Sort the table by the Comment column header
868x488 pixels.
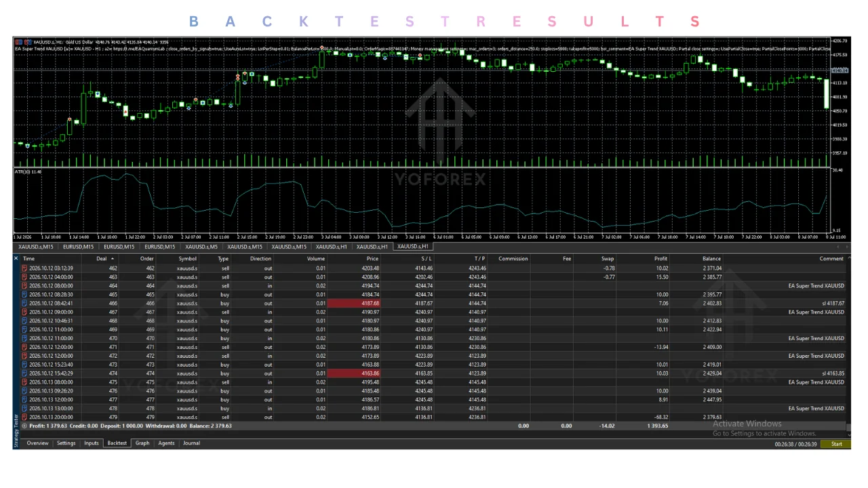click(x=831, y=258)
